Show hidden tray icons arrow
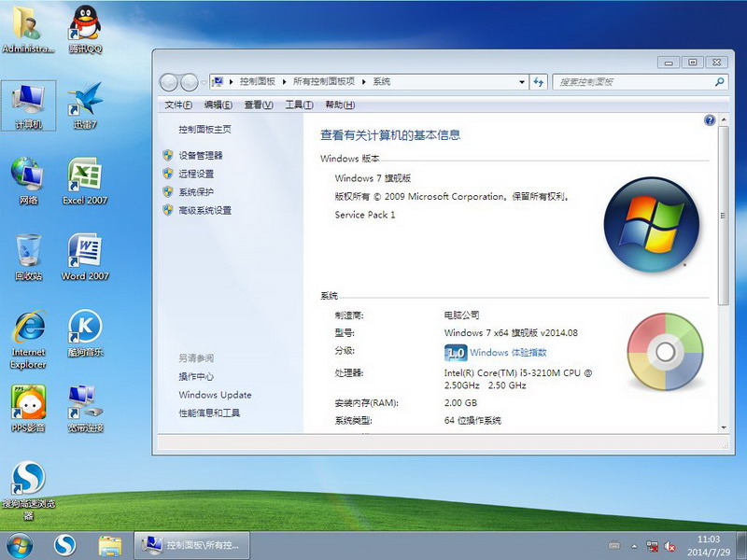The width and height of the screenshot is (747, 560). click(x=634, y=546)
